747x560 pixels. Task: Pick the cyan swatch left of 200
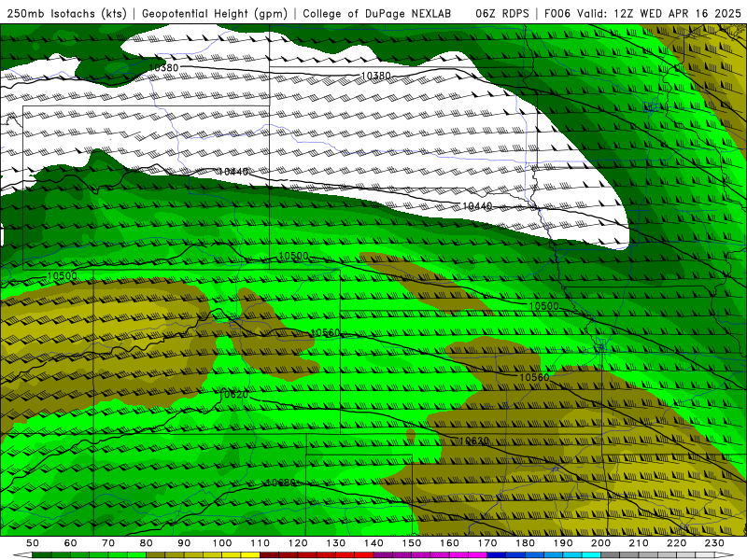591,555
